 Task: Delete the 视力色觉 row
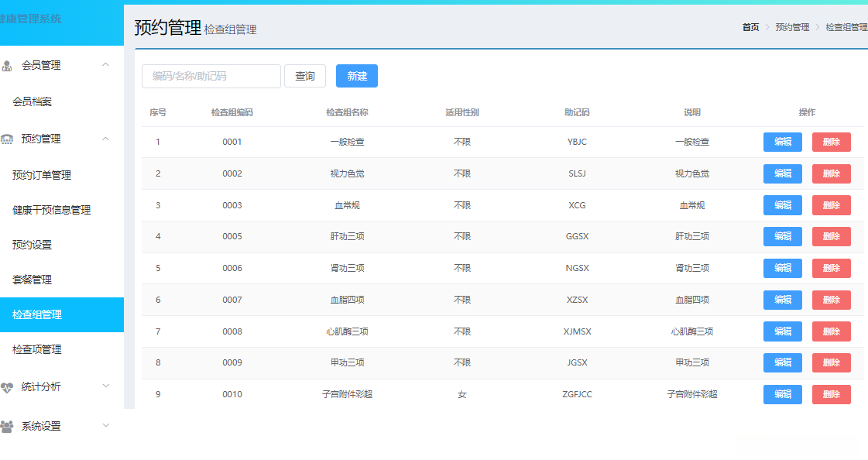tap(832, 173)
